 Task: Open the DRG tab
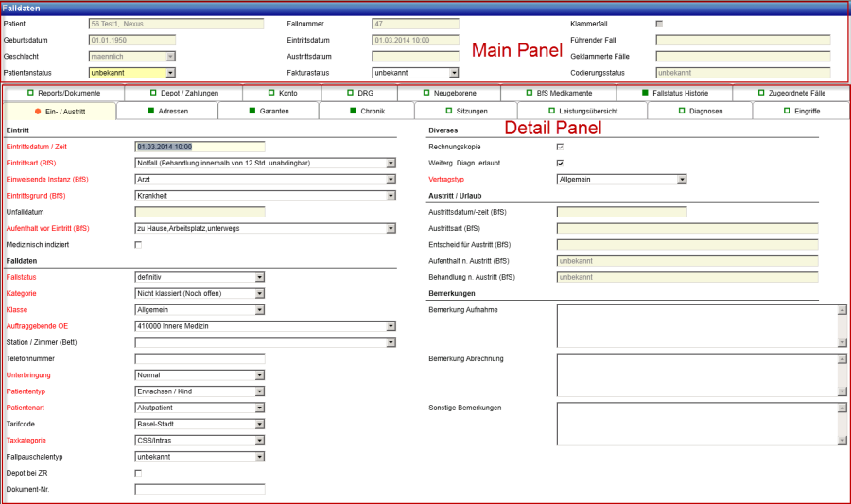coord(358,93)
